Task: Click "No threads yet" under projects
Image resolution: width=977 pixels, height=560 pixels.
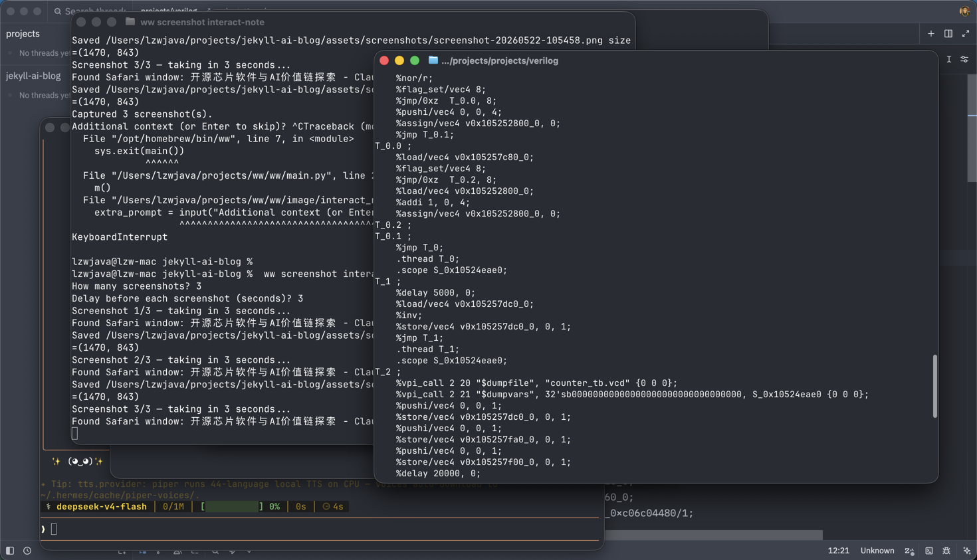Action: click(x=44, y=53)
